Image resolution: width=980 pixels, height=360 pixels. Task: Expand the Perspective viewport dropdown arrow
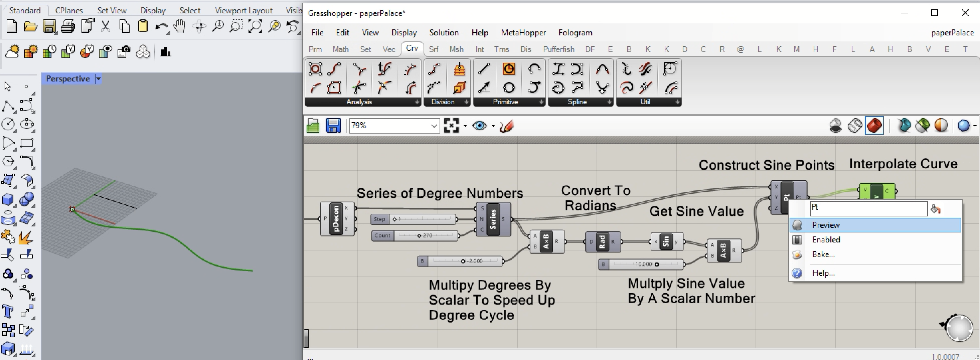click(x=99, y=79)
